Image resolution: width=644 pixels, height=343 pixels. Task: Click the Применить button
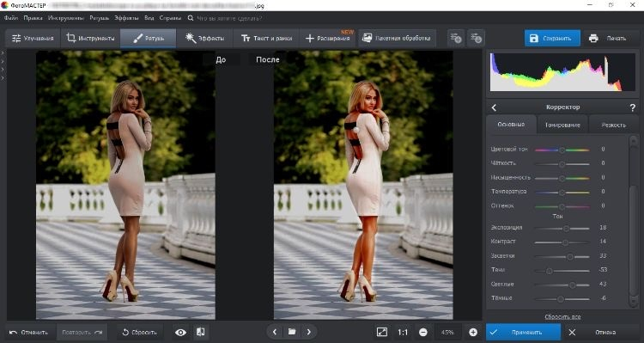(523, 333)
